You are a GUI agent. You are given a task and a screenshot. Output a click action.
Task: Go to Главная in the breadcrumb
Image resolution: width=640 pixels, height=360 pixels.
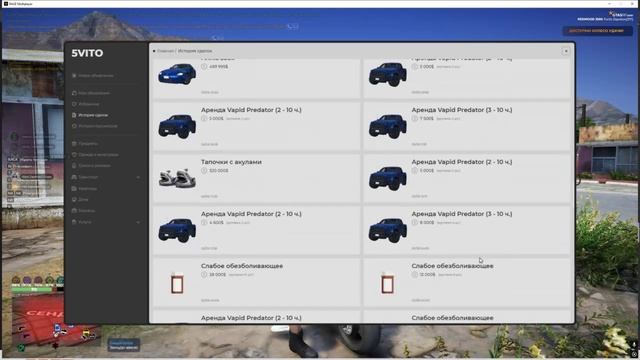click(165, 51)
